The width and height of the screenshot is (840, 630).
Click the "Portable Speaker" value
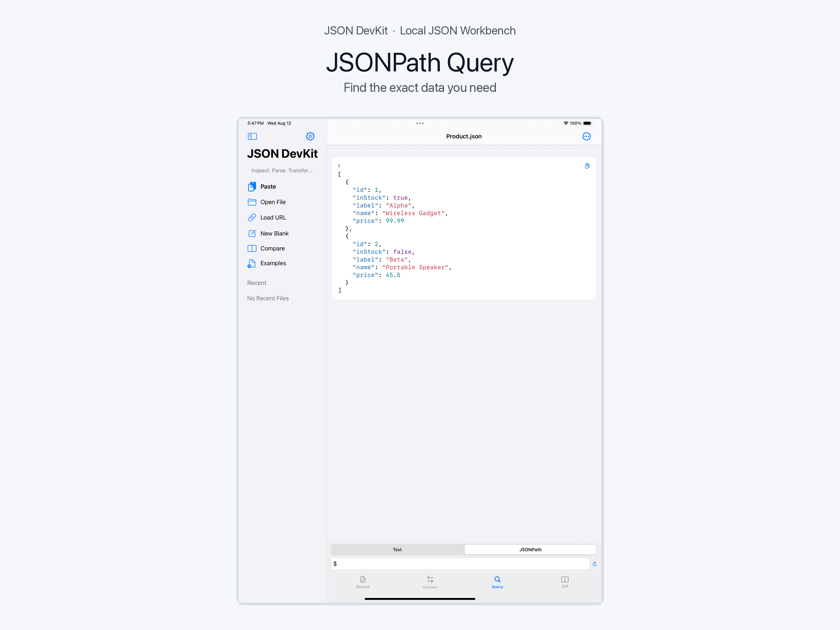(415, 267)
